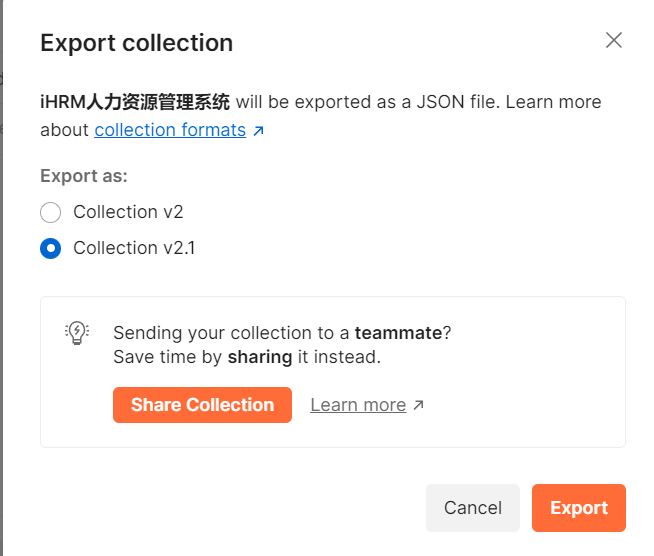Viewport: 654px width, 556px height.
Task: Click the Export collection dialog title
Action: (136, 43)
